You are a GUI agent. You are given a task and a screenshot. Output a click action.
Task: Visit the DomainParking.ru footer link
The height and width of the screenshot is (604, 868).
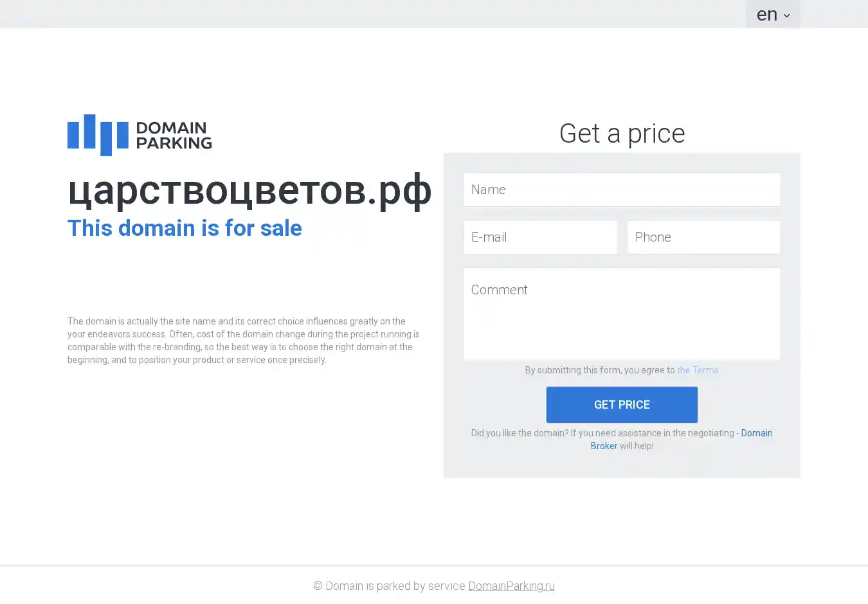511,586
